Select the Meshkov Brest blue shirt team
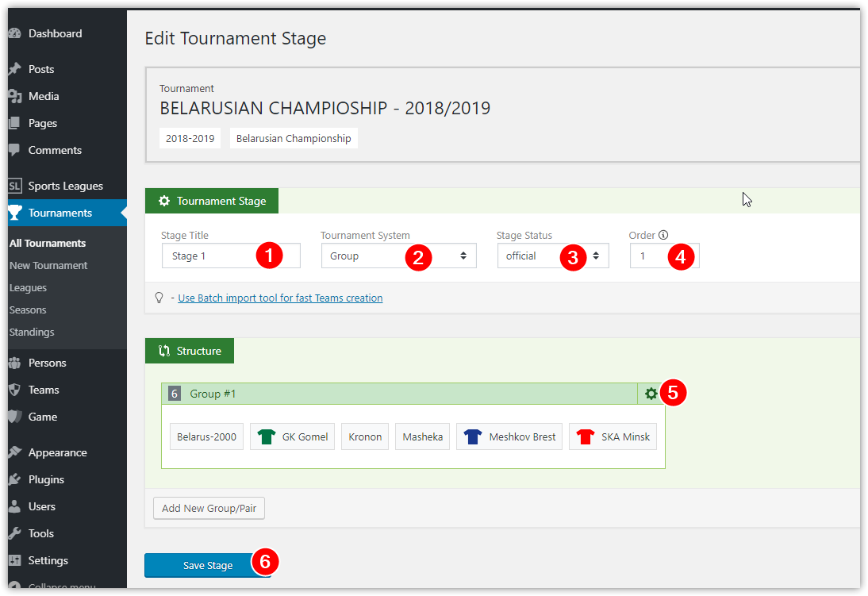868x596 pixels. pyautogui.click(x=509, y=437)
